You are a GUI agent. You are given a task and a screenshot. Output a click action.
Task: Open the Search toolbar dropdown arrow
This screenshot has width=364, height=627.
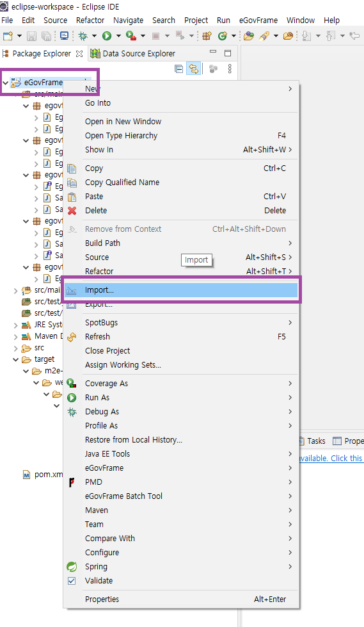pos(276,37)
